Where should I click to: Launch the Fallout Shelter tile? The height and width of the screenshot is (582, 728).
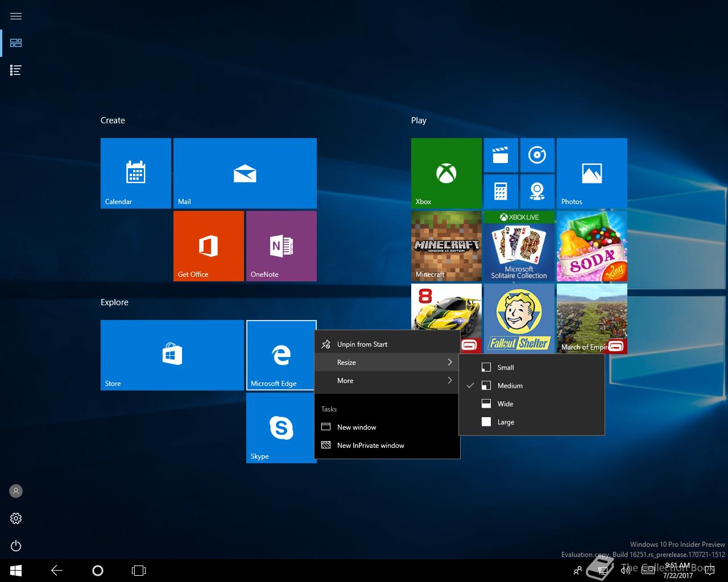(519, 319)
